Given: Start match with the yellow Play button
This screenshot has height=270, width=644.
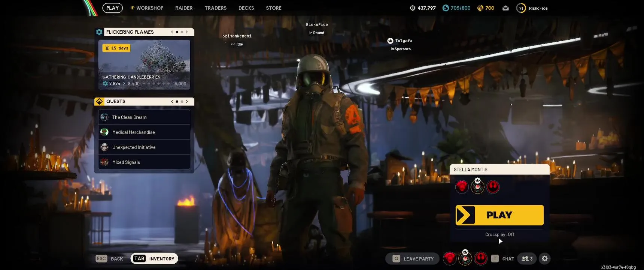Looking at the screenshot, I should (499, 215).
